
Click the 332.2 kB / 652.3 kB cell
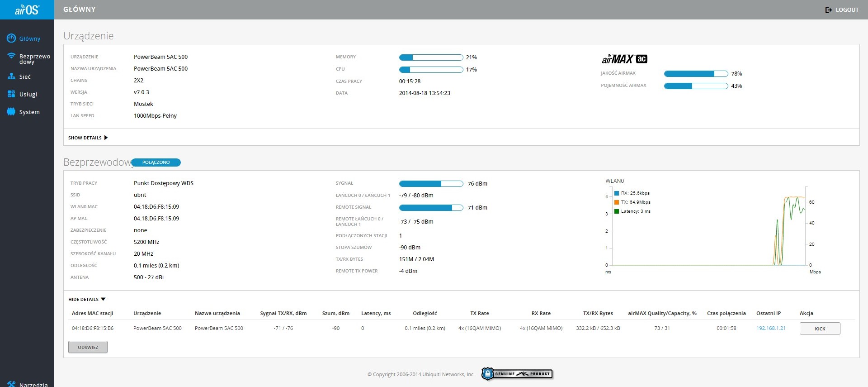click(598, 328)
